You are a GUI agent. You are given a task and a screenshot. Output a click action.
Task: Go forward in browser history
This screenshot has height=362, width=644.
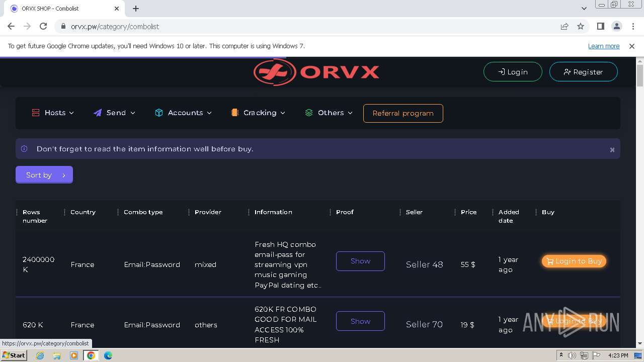(x=27, y=26)
